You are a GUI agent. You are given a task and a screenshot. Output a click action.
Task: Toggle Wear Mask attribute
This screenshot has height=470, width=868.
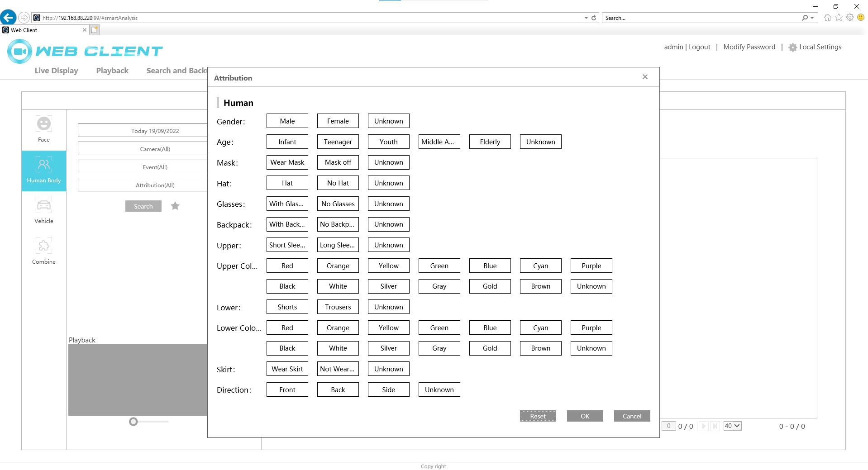click(x=287, y=162)
